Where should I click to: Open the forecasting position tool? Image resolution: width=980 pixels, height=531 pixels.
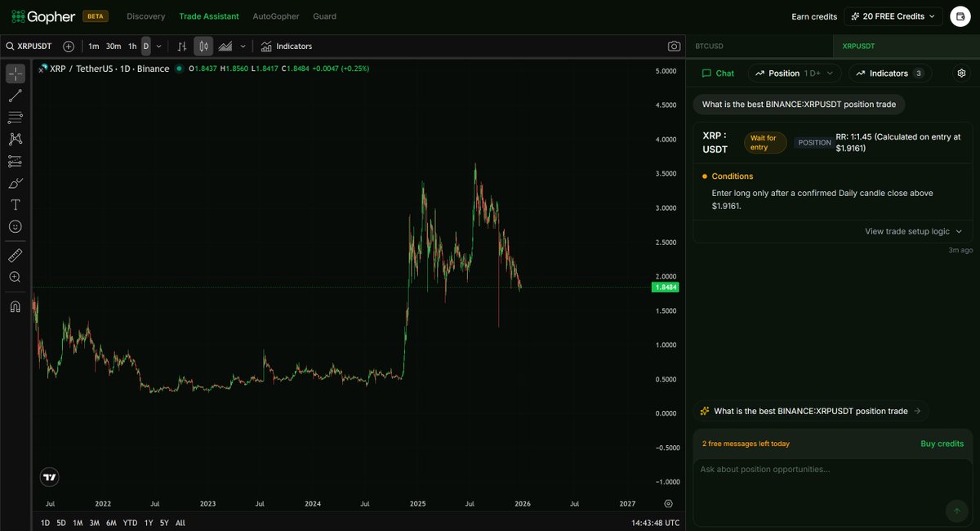click(x=16, y=161)
